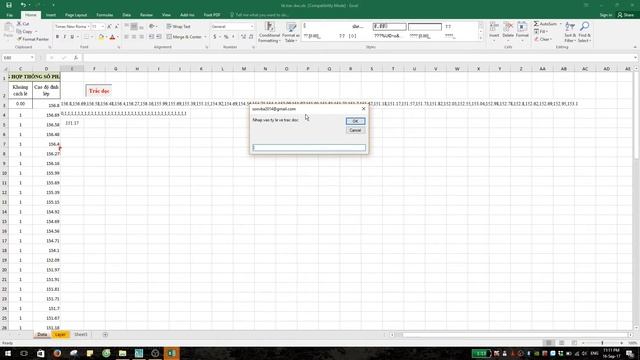Open Conditional Formatting menu

tap(269, 32)
